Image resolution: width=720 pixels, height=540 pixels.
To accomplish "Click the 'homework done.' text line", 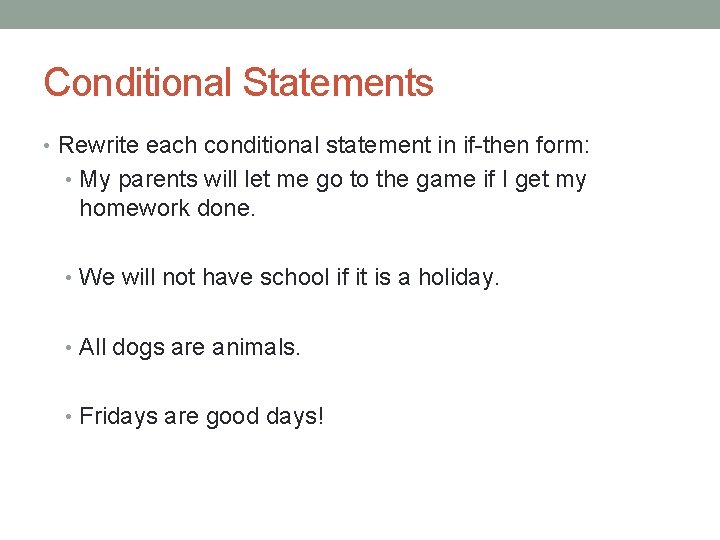I will (x=167, y=208).
